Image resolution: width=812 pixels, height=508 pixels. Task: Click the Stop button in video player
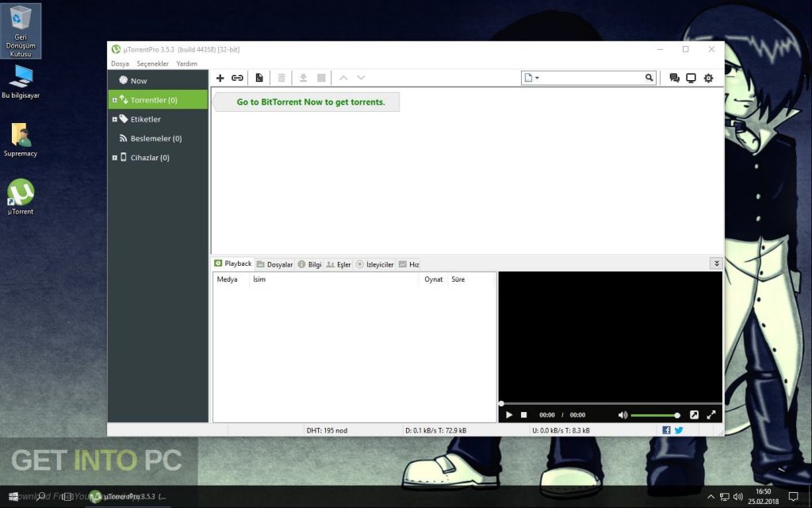click(x=523, y=414)
